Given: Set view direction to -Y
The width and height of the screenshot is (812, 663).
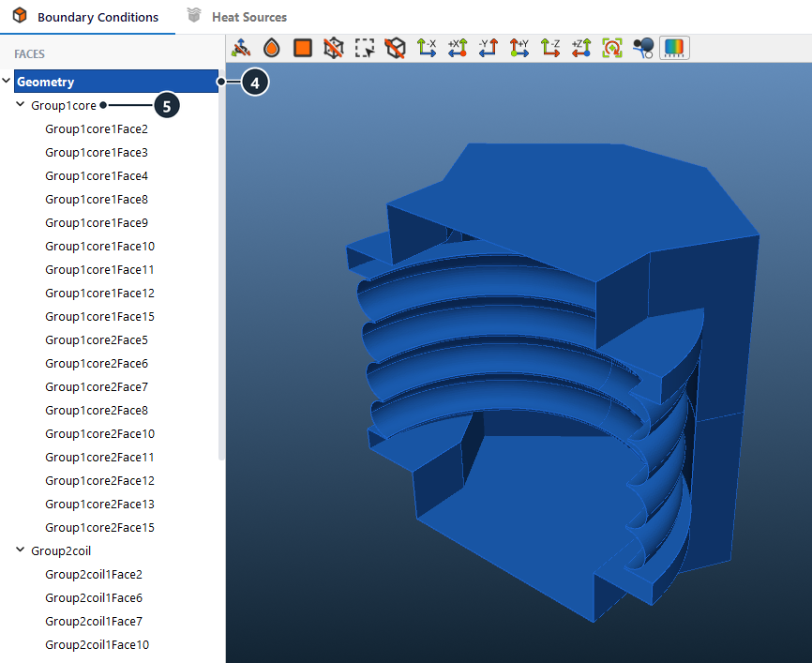Looking at the screenshot, I should pyautogui.click(x=489, y=48).
